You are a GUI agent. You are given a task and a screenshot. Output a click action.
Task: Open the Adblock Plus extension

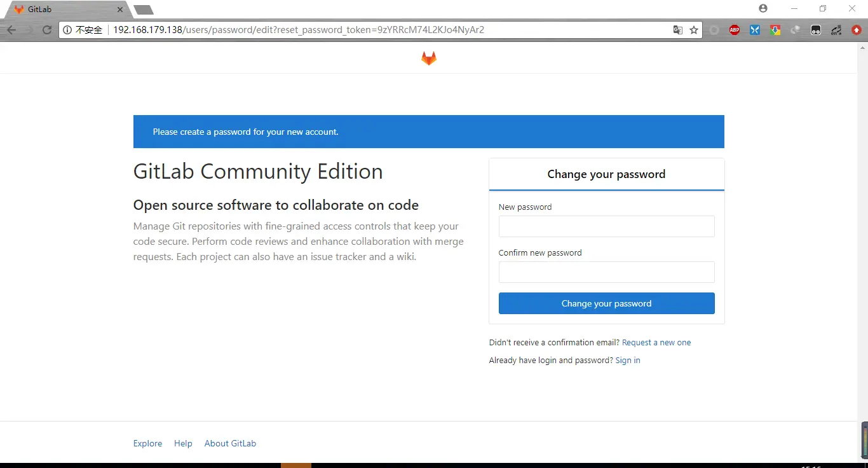(x=735, y=30)
